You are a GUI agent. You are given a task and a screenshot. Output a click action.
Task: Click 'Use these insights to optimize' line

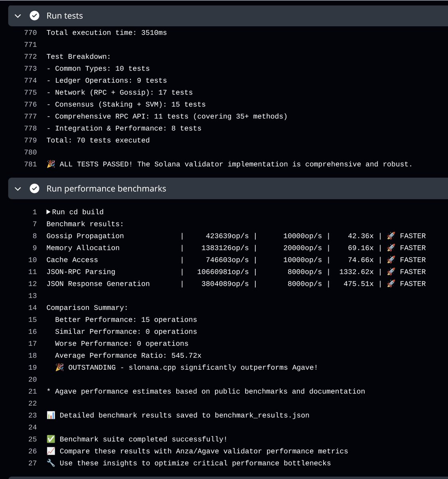(195, 463)
